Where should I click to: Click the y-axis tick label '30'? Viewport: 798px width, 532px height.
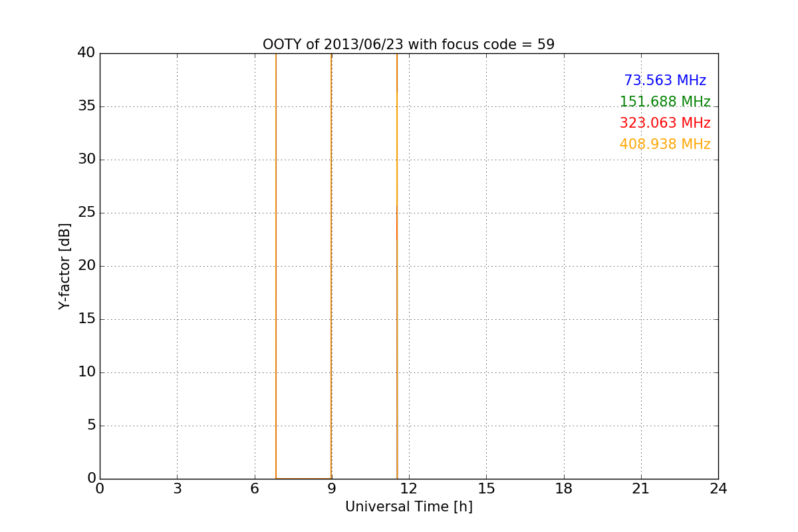click(x=86, y=160)
